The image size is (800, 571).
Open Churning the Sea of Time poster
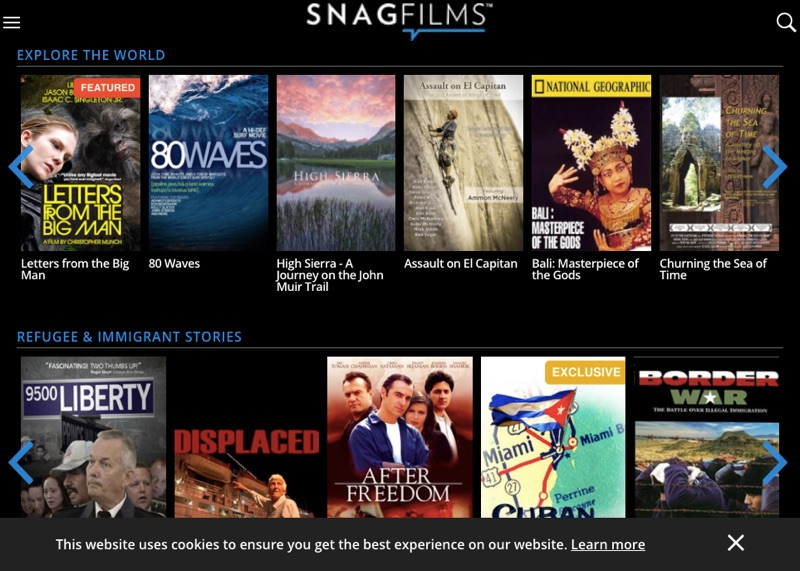coord(719,163)
